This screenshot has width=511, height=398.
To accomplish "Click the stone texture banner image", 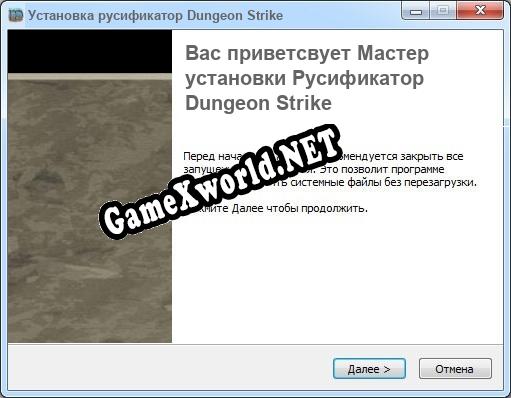I will coord(90,186).
